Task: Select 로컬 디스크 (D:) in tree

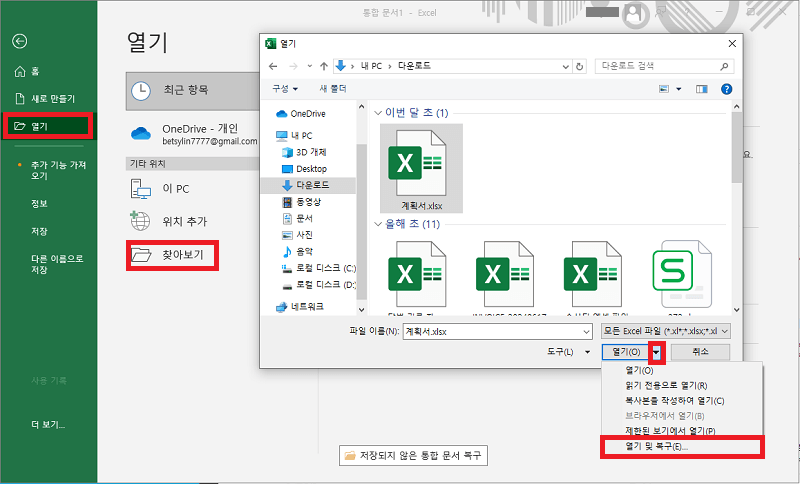Action: pyautogui.click(x=319, y=285)
